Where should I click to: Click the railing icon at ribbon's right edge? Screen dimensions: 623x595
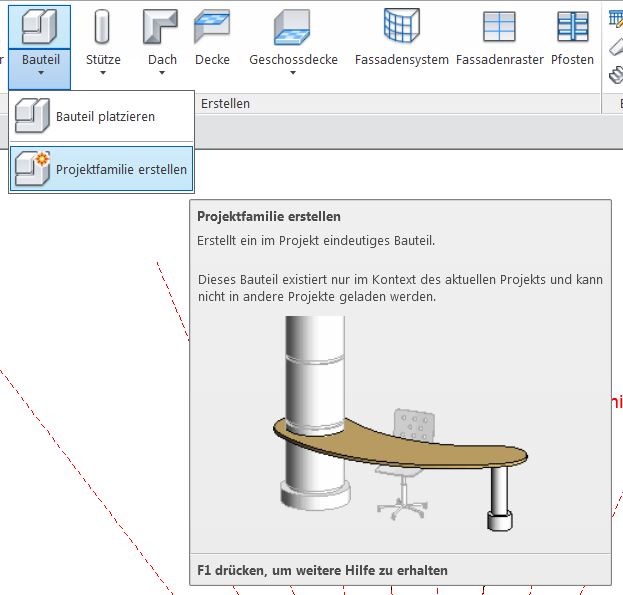(x=615, y=15)
